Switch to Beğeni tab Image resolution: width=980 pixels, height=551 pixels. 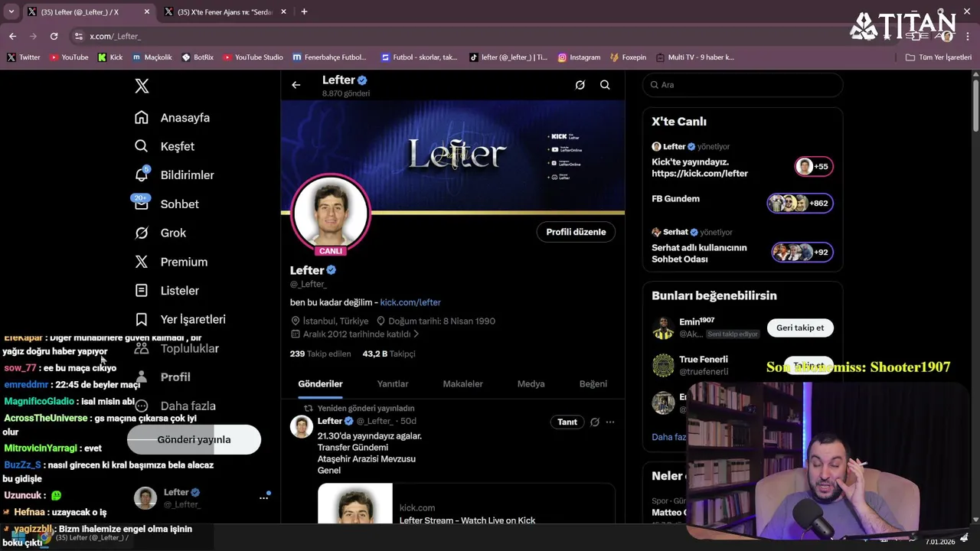593,383
